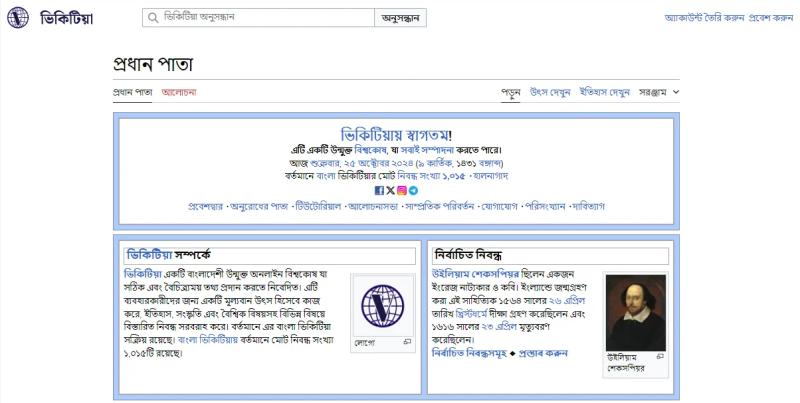Click the শুক্রবার, ২৫ অক্টোবর ২০২৪ date link
Viewport: 800px width, 403px height.
(362, 163)
